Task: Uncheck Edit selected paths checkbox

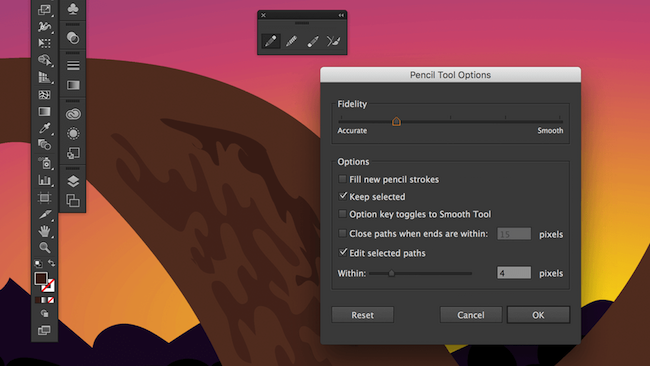Action: (342, 252)
